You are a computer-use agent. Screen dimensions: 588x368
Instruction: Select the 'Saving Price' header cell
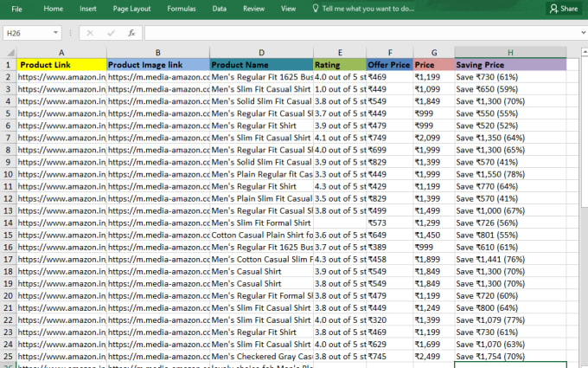(x=510, y=65)
